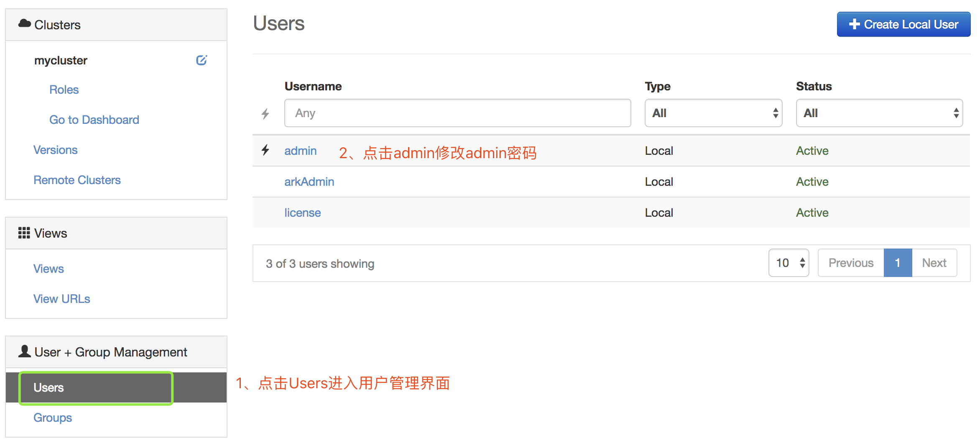Screen dimensions: 980x441
Task: Open View URLs in sidebar
Action: pyautogui.click(x=62, y=299)
